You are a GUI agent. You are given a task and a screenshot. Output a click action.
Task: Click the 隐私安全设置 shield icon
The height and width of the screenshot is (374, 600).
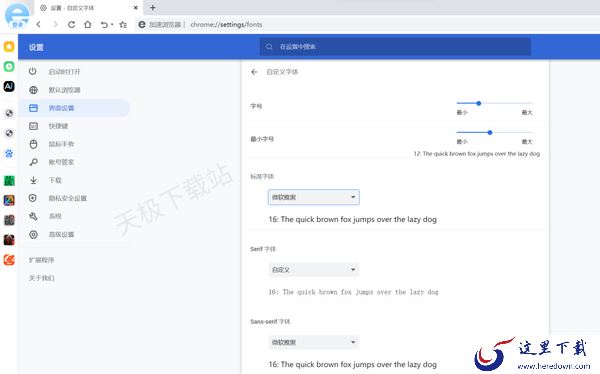33,198
